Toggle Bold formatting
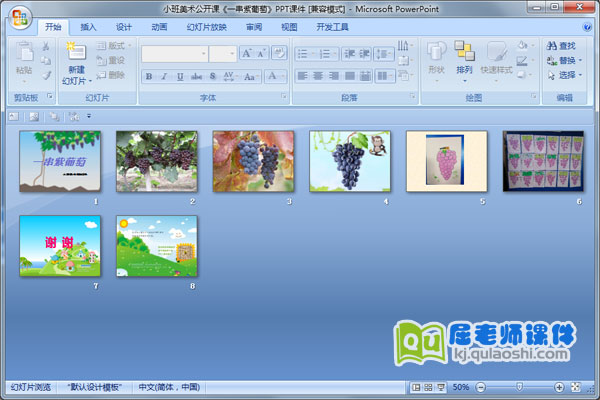This screenshot has width=600, height=400. 149,76
